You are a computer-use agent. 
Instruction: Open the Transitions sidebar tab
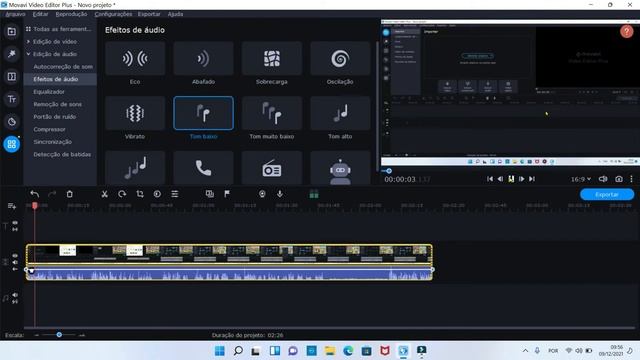pos(11,76)
